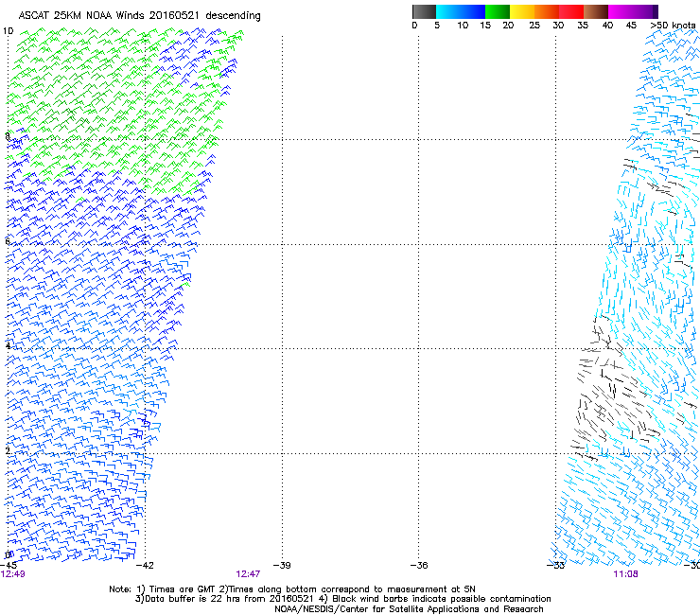Click latitude label 10 at top left
Screen dimensions: 700x615
tap(8, 31)
